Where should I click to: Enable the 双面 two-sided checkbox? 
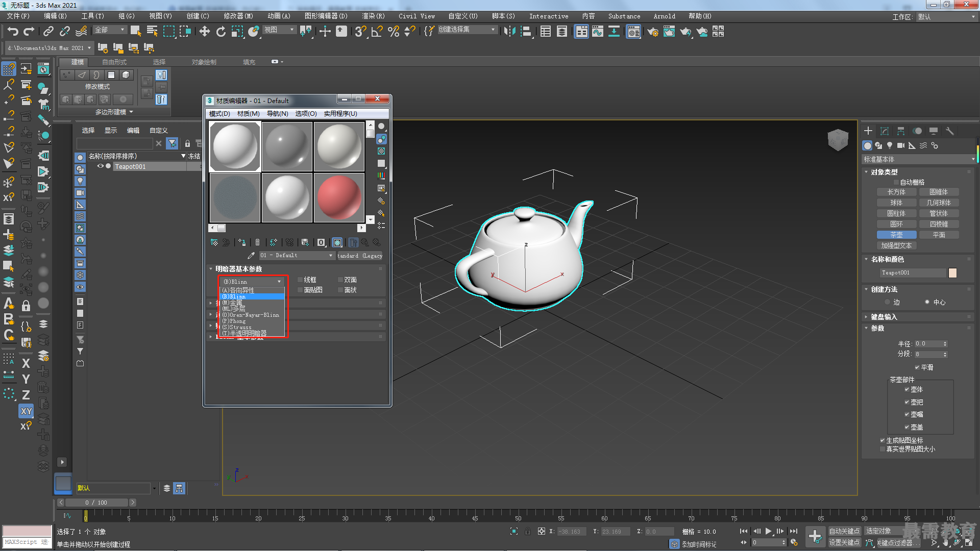point(340,280)
